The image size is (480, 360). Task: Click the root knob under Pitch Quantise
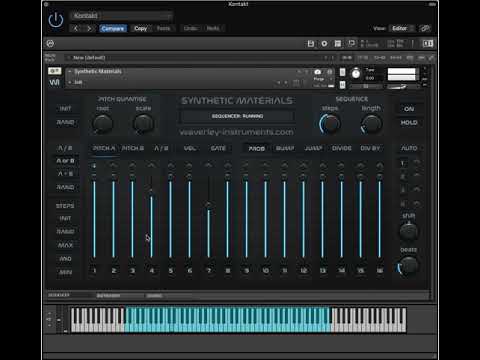click(x=103, y=124)
